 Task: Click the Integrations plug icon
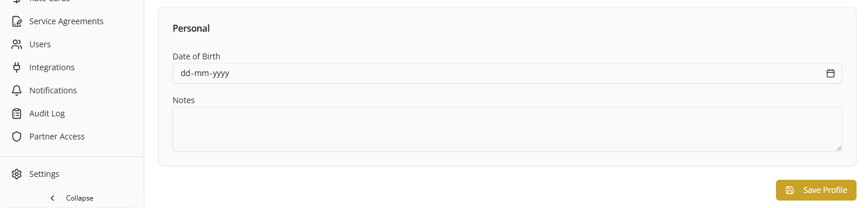17,67
